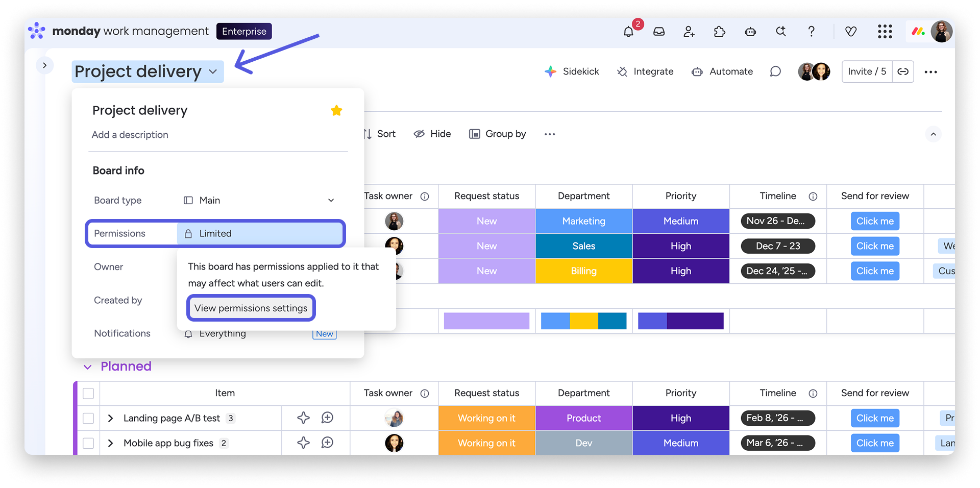This screenshot has height=488, width=980.
Task: Open the Sort options
Action: (380, 134)
